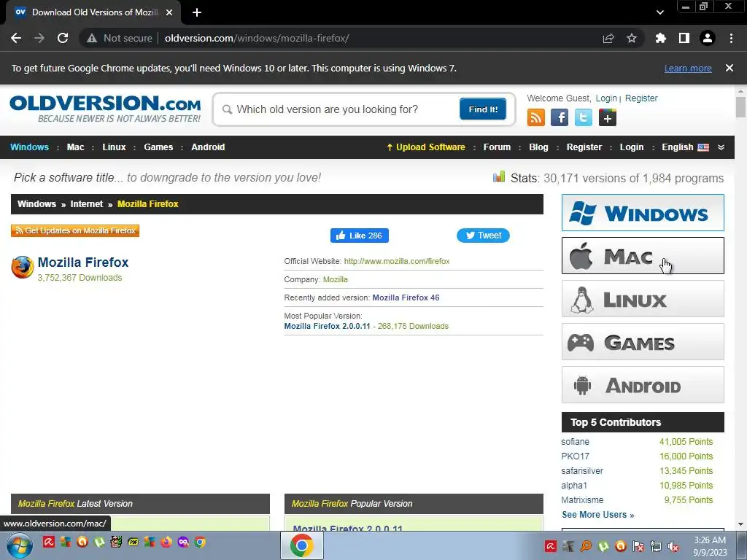Close the oldversion.com tab
This screenshot has width=747, height=560.
pyautogui.click(x=169, y=12)
